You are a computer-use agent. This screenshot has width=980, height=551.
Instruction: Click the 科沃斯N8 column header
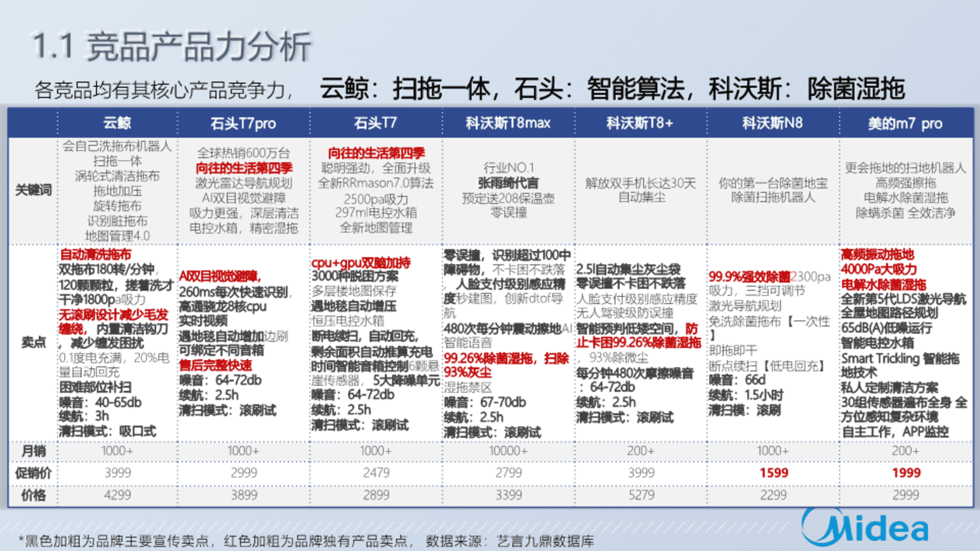pos(772,123)
